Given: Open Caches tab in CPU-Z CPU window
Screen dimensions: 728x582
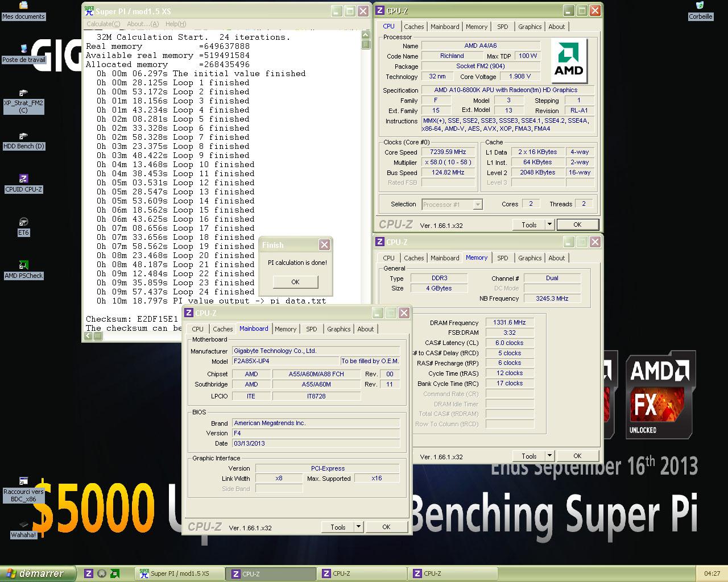Looking at the screenshot, I should 414,27.
